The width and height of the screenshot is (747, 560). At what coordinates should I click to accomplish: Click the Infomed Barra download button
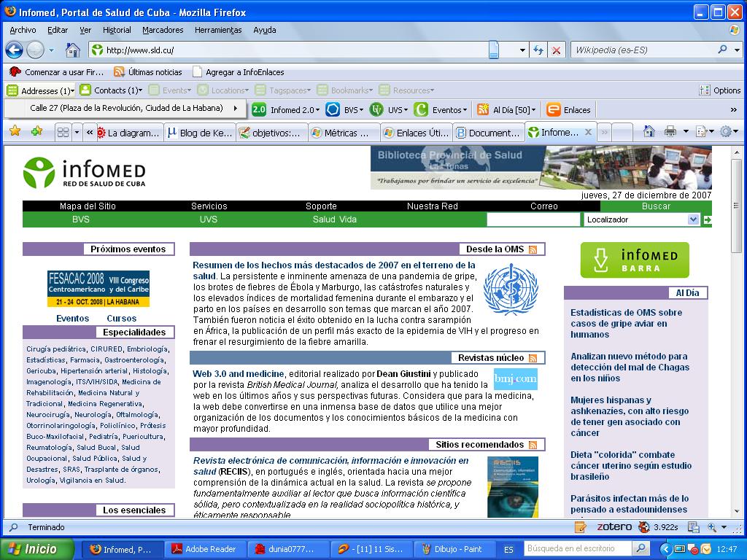(x=635, y=260)
